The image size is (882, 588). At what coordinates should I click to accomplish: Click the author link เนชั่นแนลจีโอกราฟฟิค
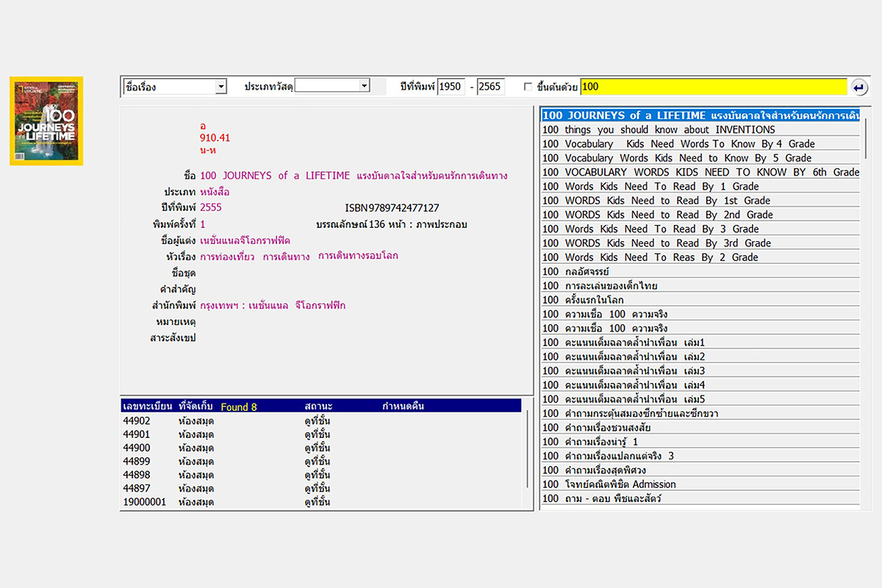point(245,240)
